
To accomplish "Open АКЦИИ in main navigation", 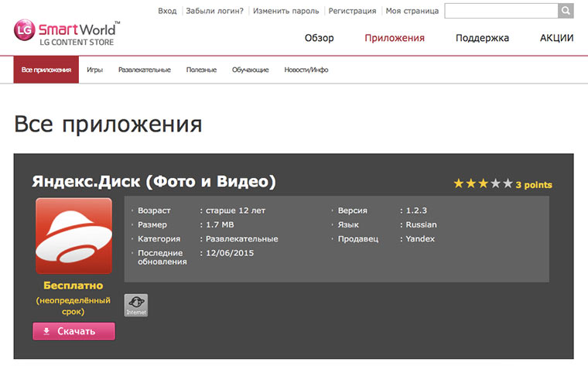I will 556,38.
